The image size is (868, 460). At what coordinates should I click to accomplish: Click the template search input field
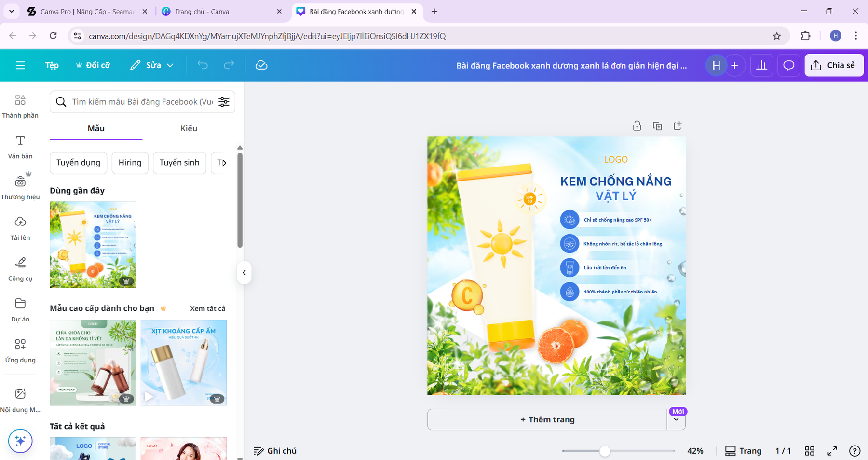click(x=142, y=102)
